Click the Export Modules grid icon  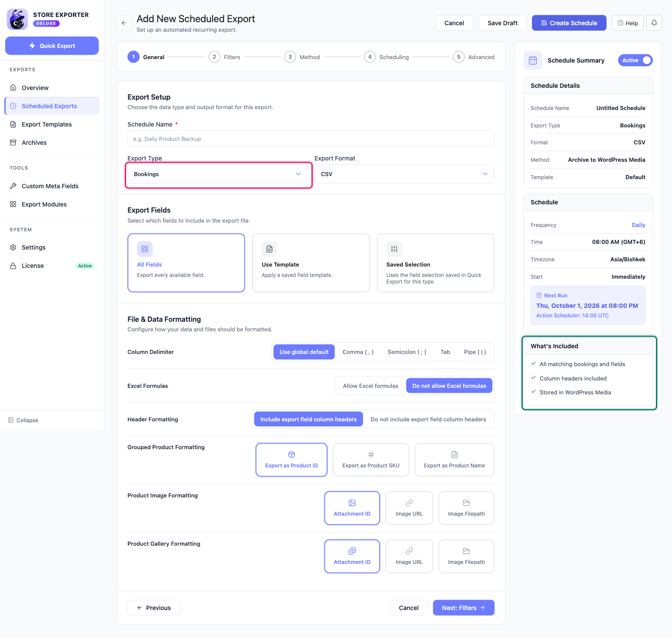coord(13,204)
